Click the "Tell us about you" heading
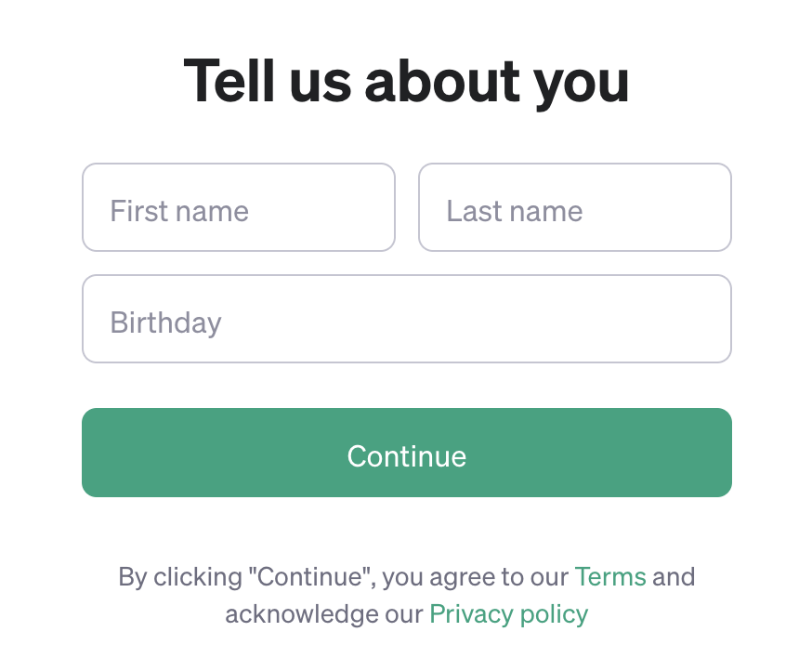Image resolution: width=812 pixels, height=658 pixels. tap(406, 81)
